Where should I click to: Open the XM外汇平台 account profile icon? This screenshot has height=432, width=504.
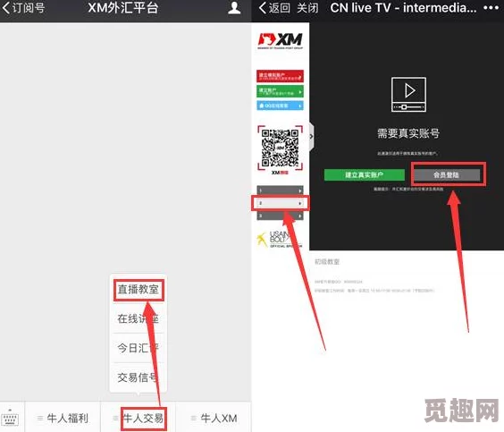pyautogui.click(x=234, y=8)
